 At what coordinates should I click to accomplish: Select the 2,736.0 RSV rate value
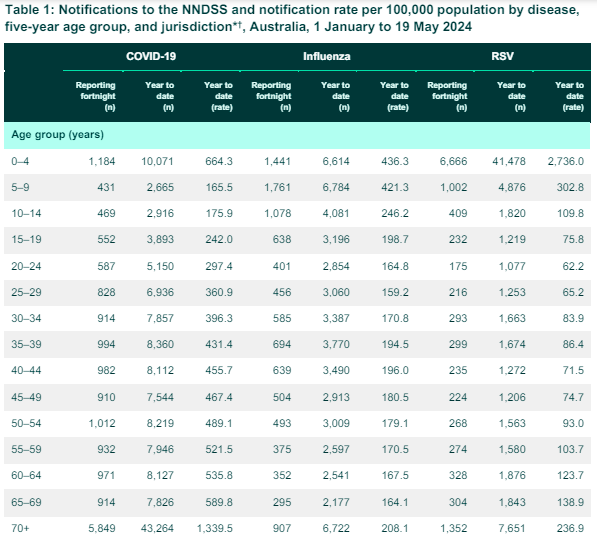(x=565, y=161)
